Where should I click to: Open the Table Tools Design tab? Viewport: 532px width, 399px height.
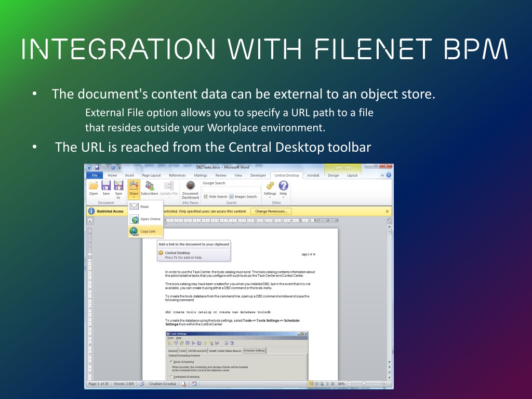tap(334, 176)
